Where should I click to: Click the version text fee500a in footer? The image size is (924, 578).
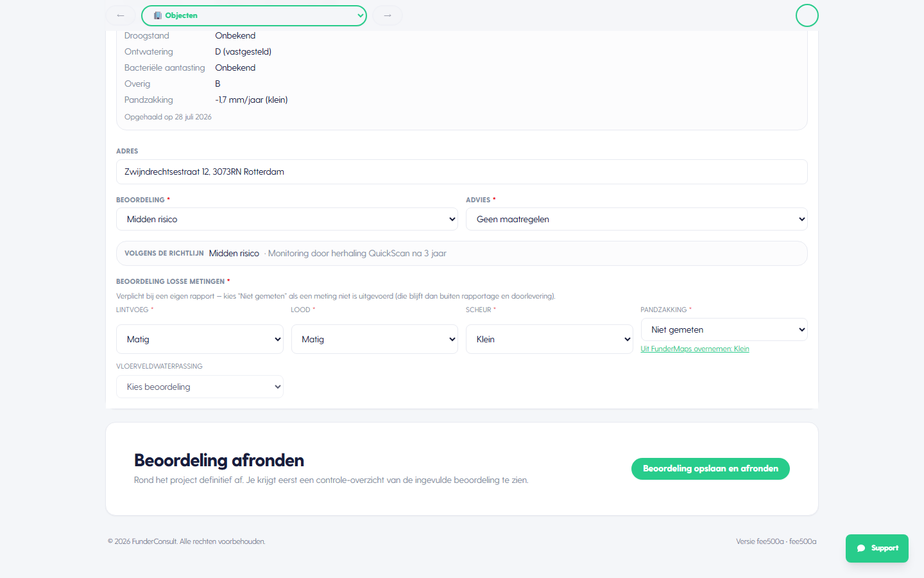click(776, 541)
